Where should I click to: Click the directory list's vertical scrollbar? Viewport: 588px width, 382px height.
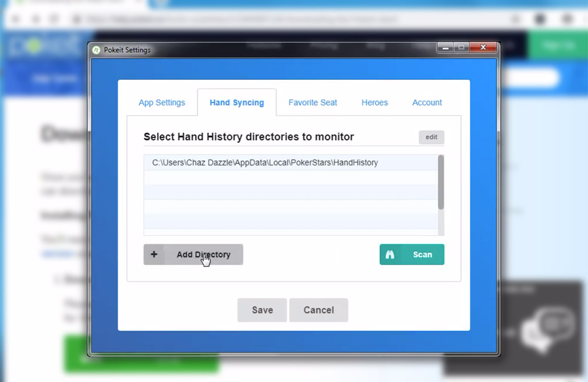[441, 182]
